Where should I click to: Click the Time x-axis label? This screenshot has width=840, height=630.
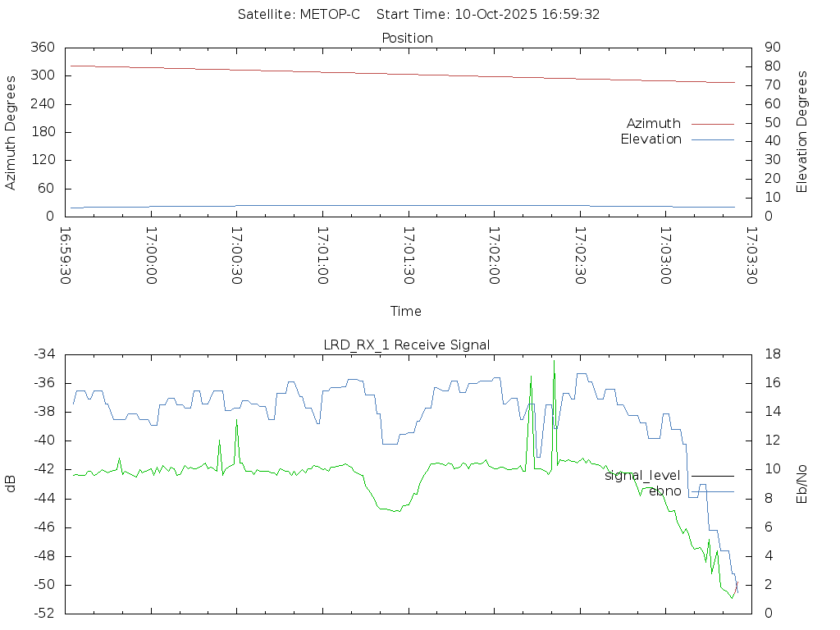406,311
